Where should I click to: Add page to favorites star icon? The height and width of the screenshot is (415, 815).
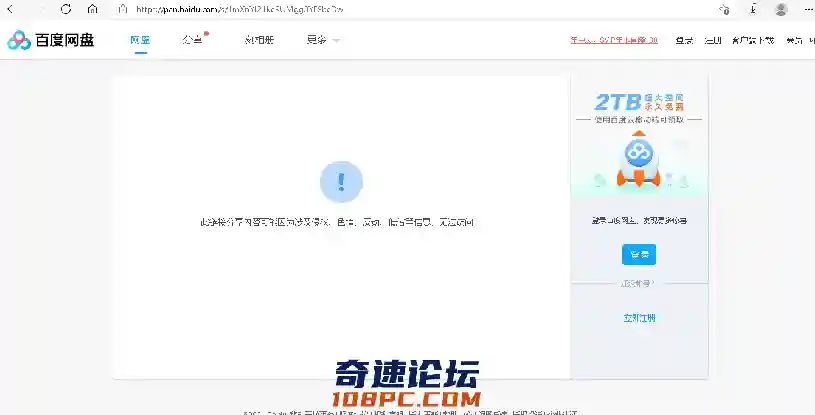click(x=724, y=9)
